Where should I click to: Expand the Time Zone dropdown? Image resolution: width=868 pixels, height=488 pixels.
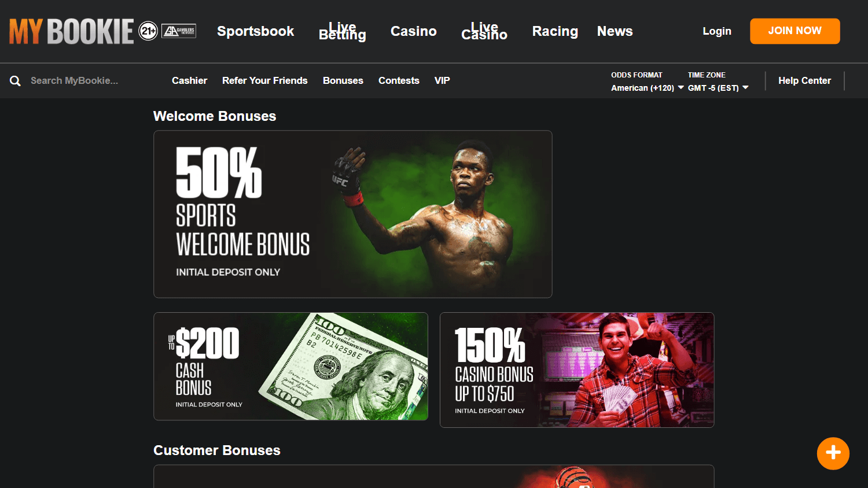click(x=718, y=88)
